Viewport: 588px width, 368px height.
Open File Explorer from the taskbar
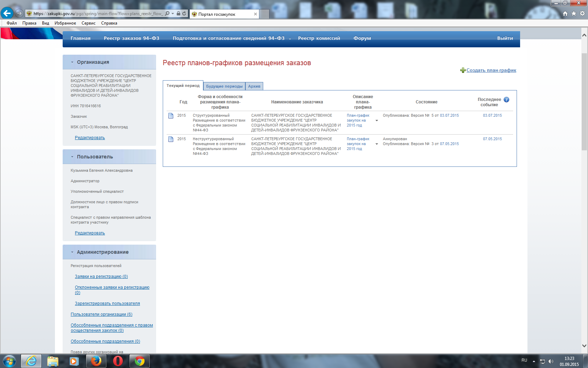(x=52, y=361)
